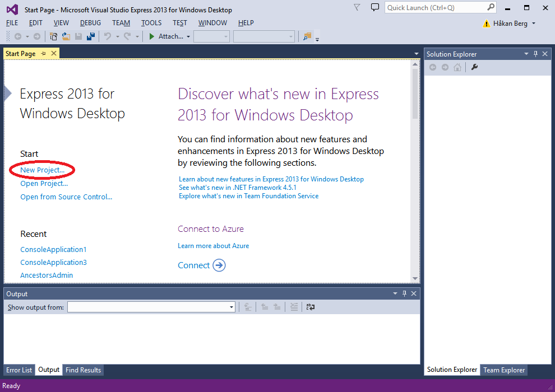555x392 pixels.
Task: Click the account warning triangle icon
Action: tap(487, 24)
